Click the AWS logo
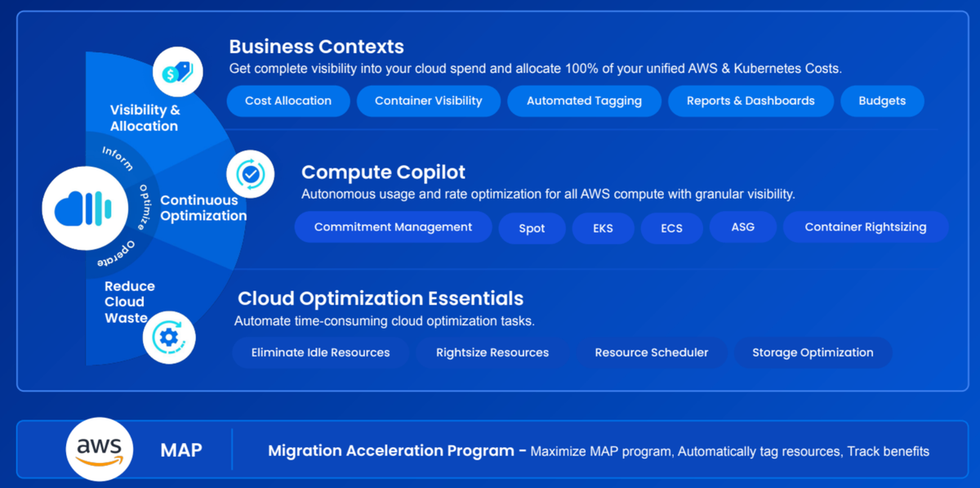The width and height of the screenshot is (980, 488). [100, 449]
